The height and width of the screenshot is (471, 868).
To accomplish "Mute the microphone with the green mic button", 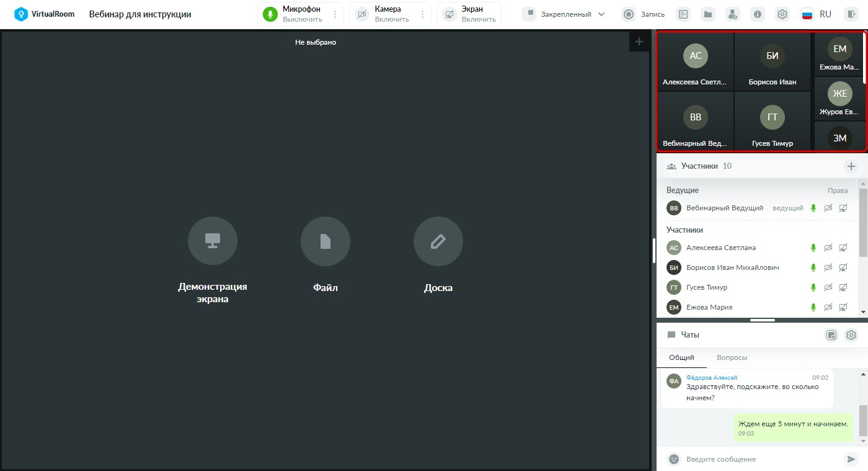I will (270, 14).
